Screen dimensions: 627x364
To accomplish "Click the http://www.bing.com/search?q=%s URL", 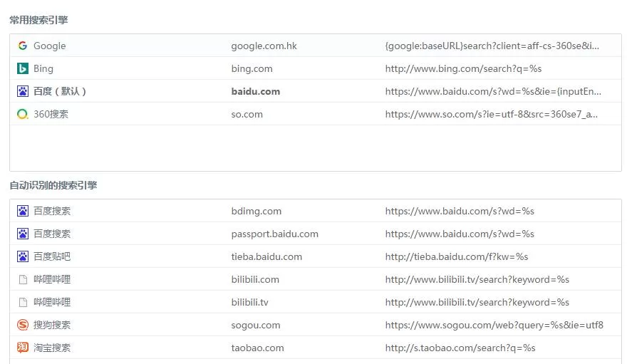I will coord(463,68).
